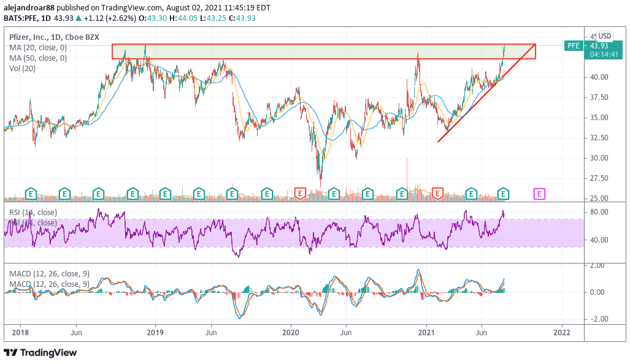Click the upper RSI (14, close) legend
630x364 pixels.
33,212
